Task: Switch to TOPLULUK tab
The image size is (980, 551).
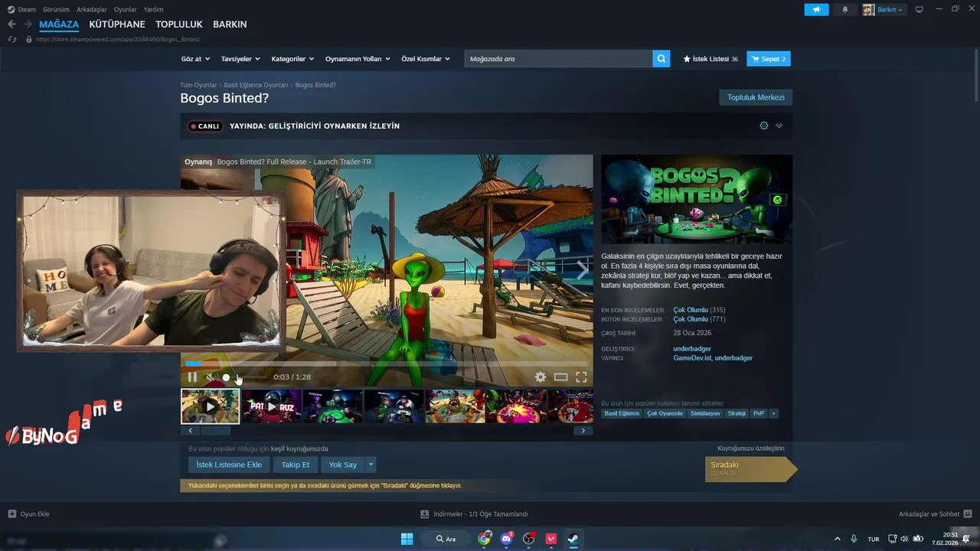Action: pyautogui.click(x=179, y=24)
